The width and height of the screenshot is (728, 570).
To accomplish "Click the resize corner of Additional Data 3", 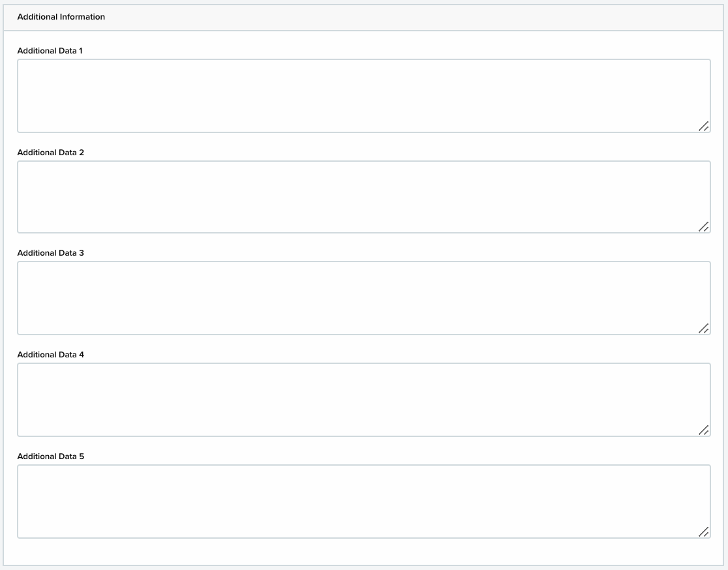I will (704, 328).
